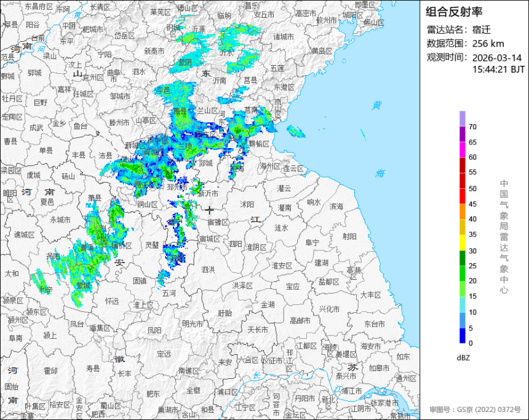The width and height of the screenshot is (529, 420).
Task: Pick the orange 40–45 dBZ legend band
Action: tap(462, 212)
